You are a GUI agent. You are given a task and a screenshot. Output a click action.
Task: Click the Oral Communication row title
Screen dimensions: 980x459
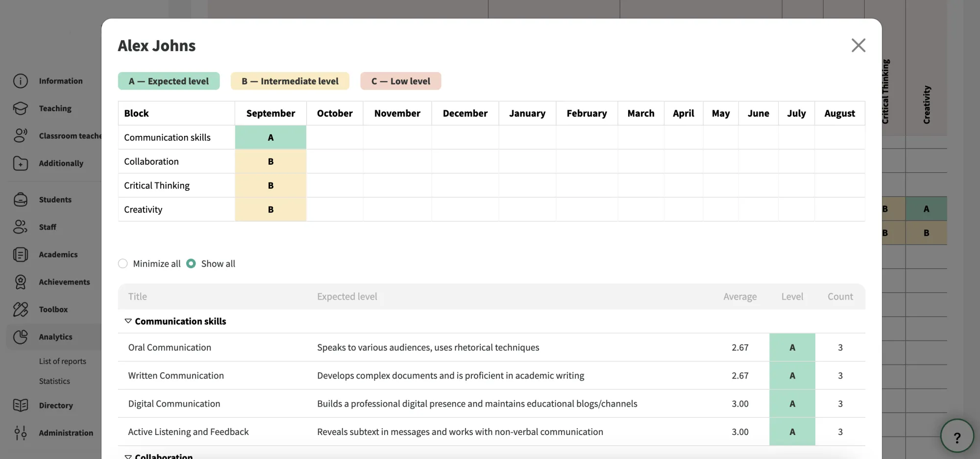coord(170,348)
